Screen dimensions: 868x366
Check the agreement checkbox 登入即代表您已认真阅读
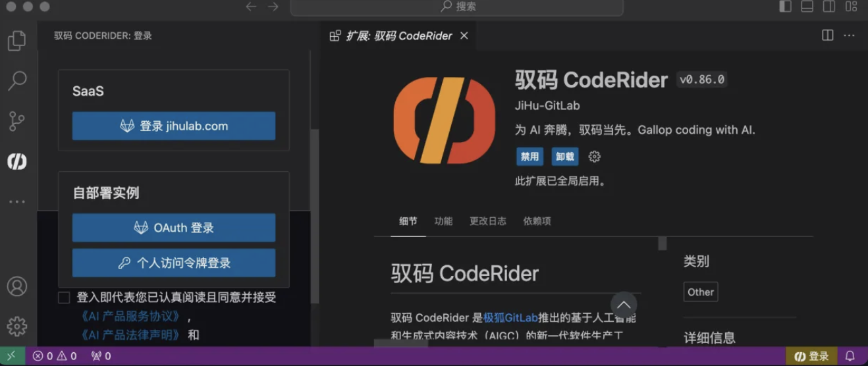64,298
